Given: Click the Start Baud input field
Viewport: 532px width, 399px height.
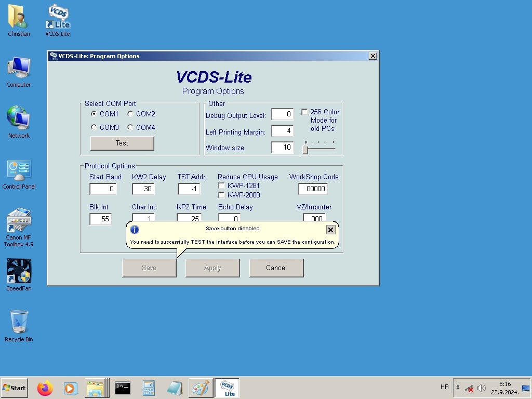Looking at the screenshot, I should [x=103, y=189].
